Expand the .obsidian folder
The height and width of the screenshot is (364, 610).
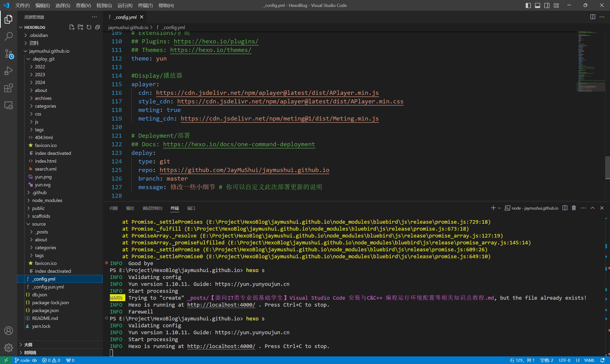pos(60,35)
